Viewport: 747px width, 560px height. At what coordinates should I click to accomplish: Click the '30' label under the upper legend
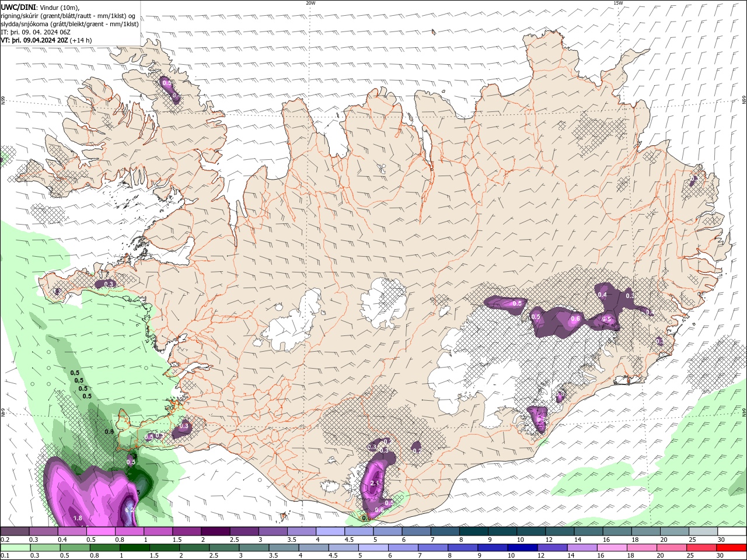coord(721,540)
